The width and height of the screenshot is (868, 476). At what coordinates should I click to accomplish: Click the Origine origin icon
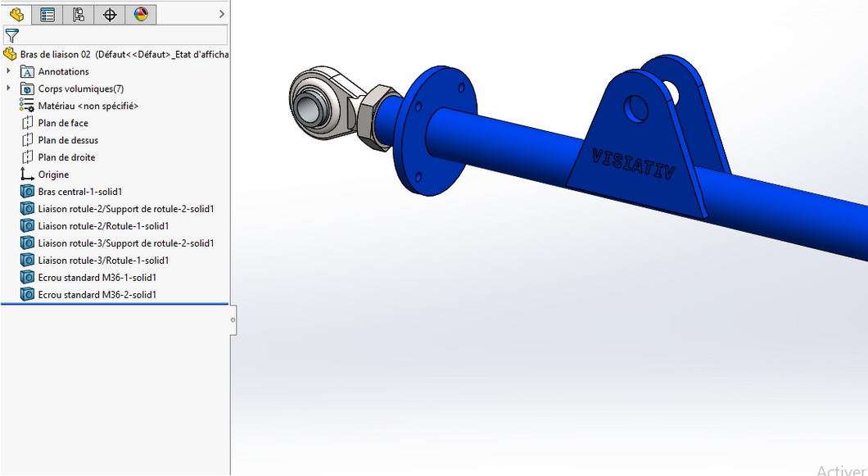[27, 175]
